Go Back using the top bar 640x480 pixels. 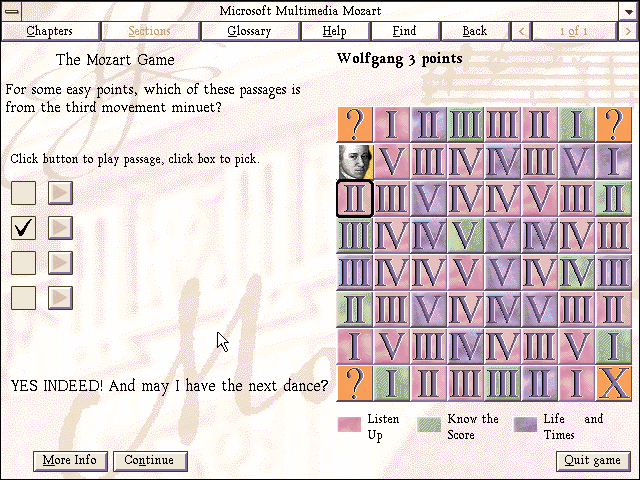475,31
